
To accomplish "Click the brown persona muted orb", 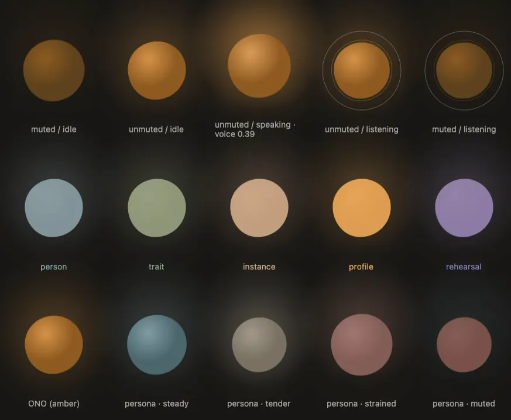I will 464,344.
